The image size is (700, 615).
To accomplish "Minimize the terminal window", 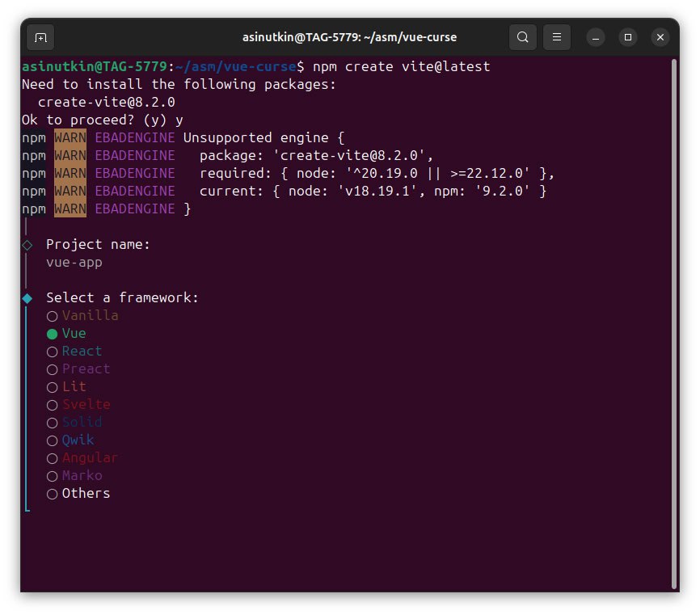I will 595,37.
